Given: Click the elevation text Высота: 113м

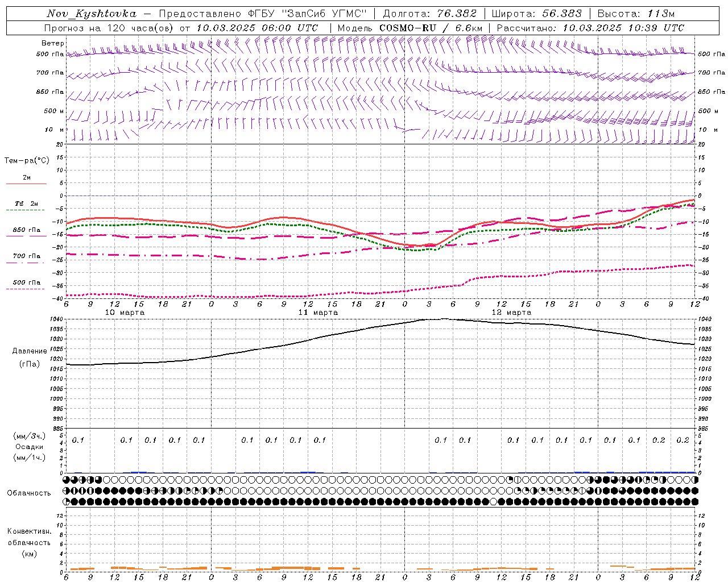Looking at the screenshot, I should (636, 14).
